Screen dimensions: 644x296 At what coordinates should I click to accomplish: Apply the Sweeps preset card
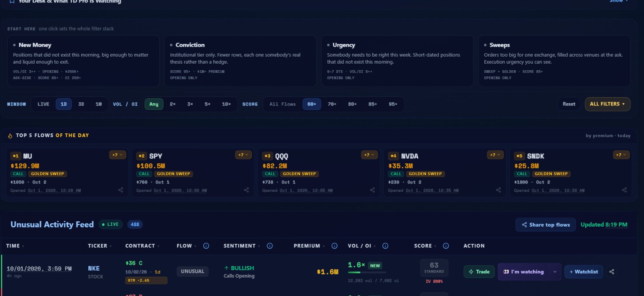point(554,61)
